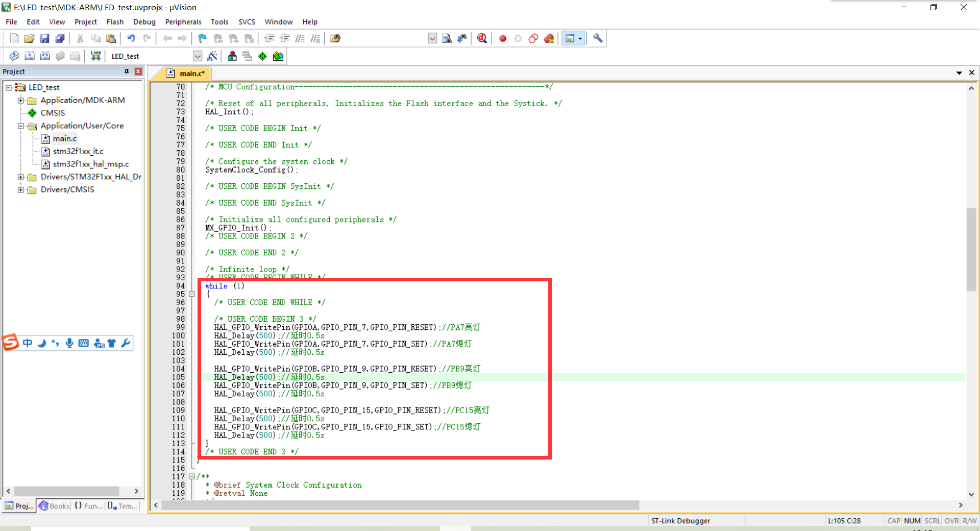Collapse the comment fold at line 117
This screenshot has width=980, height=531.
pyautogui.click(x=192, y=476)
